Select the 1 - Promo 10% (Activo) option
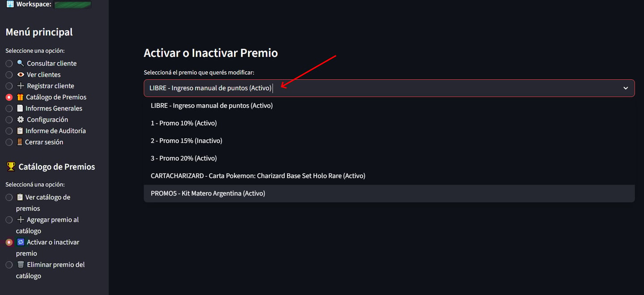644x295 pixels. [184, 123]
